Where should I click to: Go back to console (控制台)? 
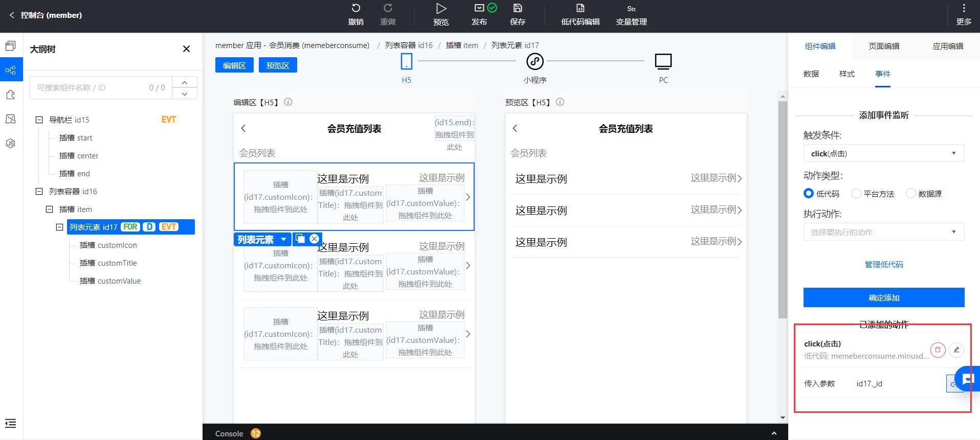pyautogui.click(x=46, y=15)
